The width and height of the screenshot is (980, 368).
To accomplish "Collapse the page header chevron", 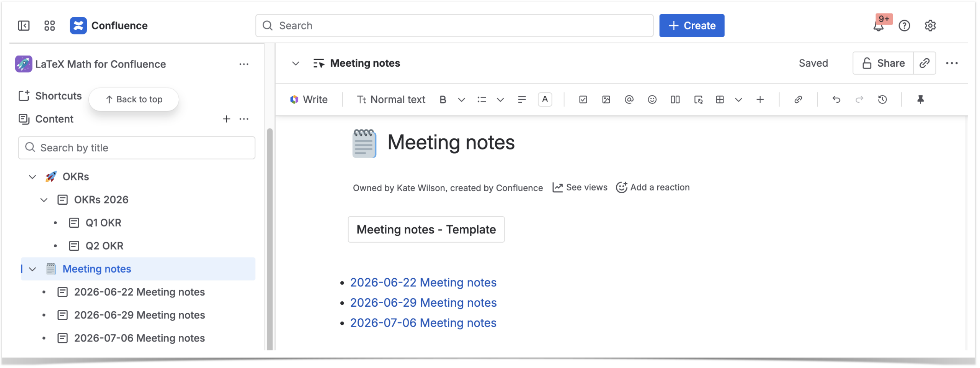I will [x=296, y=63].
